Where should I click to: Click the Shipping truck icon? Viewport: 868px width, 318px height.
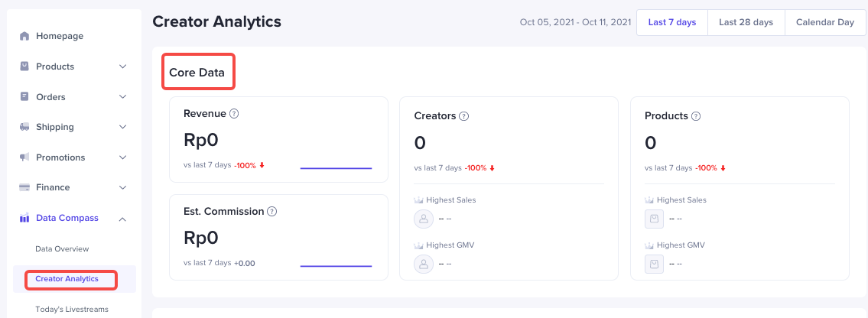point(24,127)
